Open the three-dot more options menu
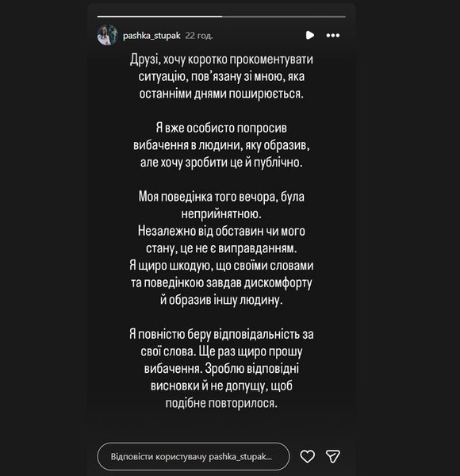 click(333, 36)
